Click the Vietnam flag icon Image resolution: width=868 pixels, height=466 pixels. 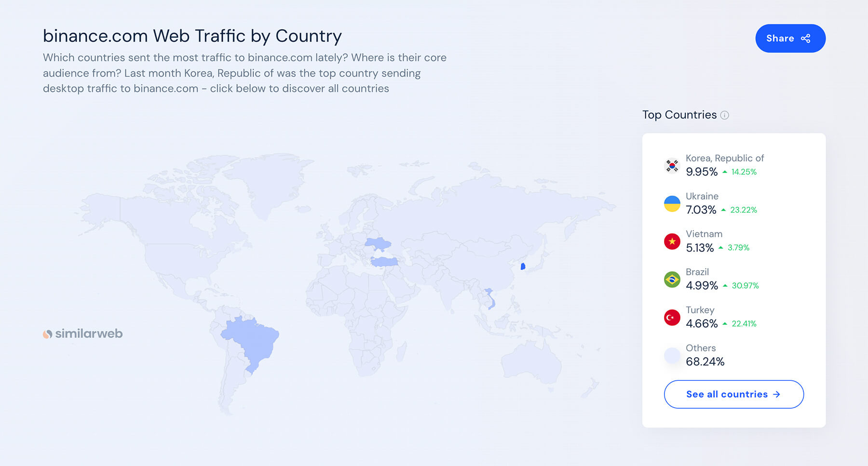click(x=672, y=241)
